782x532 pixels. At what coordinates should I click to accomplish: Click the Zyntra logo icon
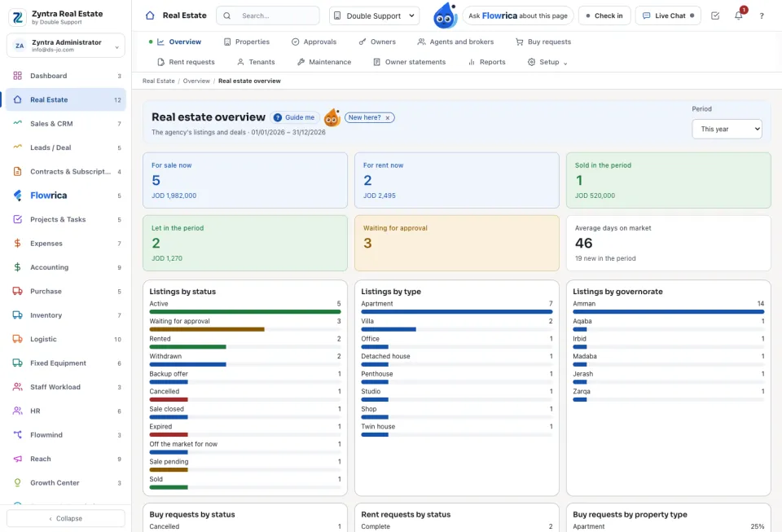coord(17,17)
